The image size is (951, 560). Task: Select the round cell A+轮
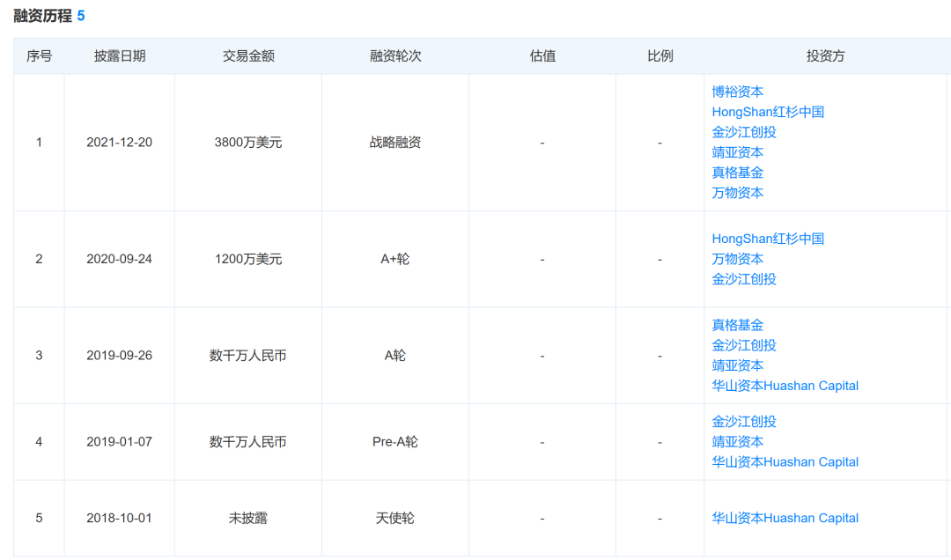(394, 259)
